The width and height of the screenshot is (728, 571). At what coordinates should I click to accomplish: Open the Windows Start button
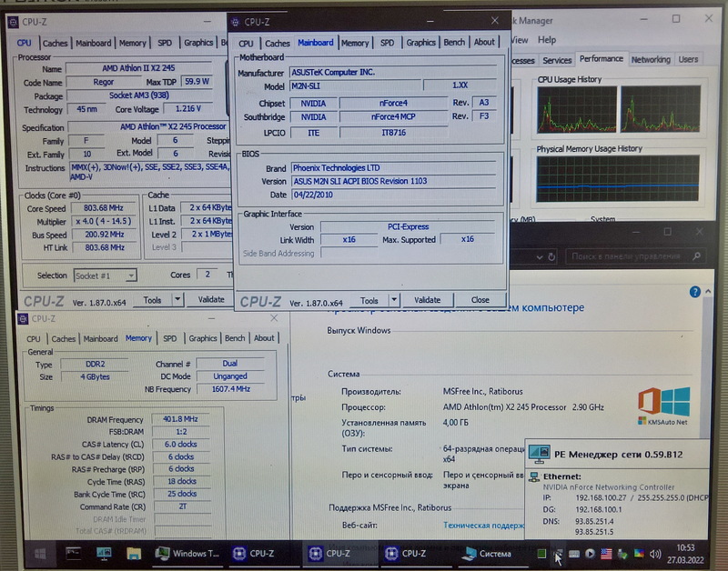(x=40, y=554)
